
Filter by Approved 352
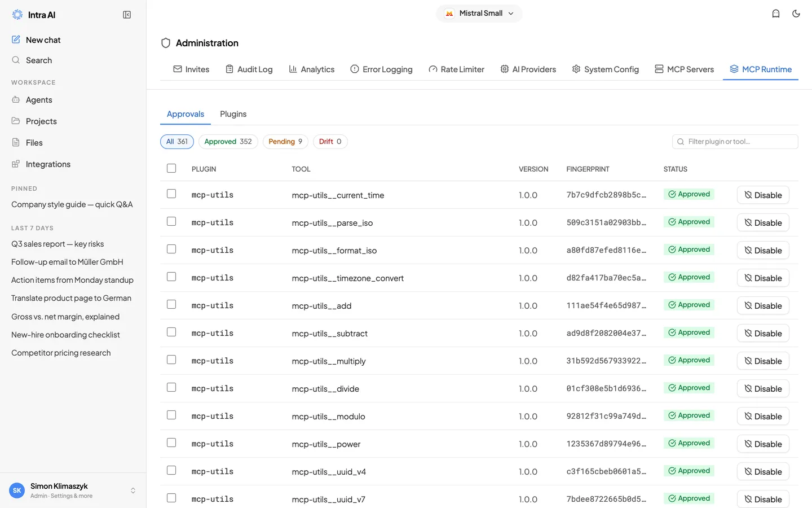(x=228, y=142)
